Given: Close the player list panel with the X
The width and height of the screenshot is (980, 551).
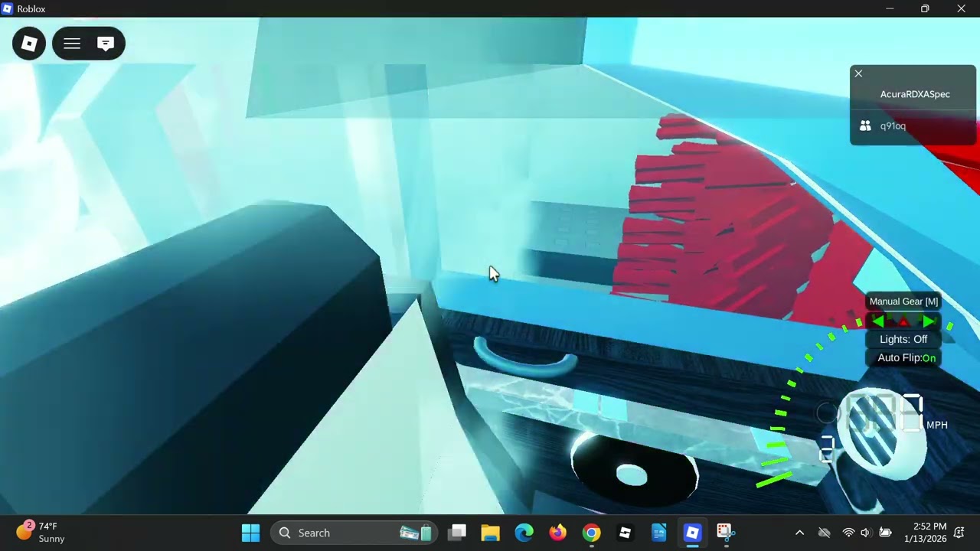Looking at the screenshot, I should tap(858, 73).
